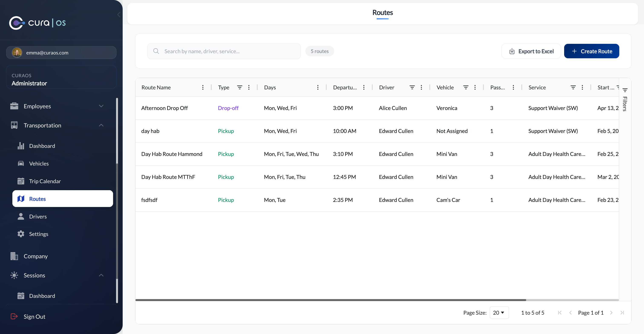Screen dimensions: 644x334
Task: Click the Company building icon
Action: pos(14,256)
